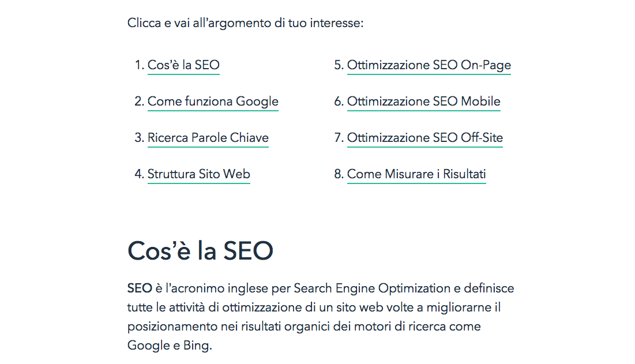Click the "Clicca e vai all'argomento" intro sentence
The image size is (635, 364).
tap(245, 24)
